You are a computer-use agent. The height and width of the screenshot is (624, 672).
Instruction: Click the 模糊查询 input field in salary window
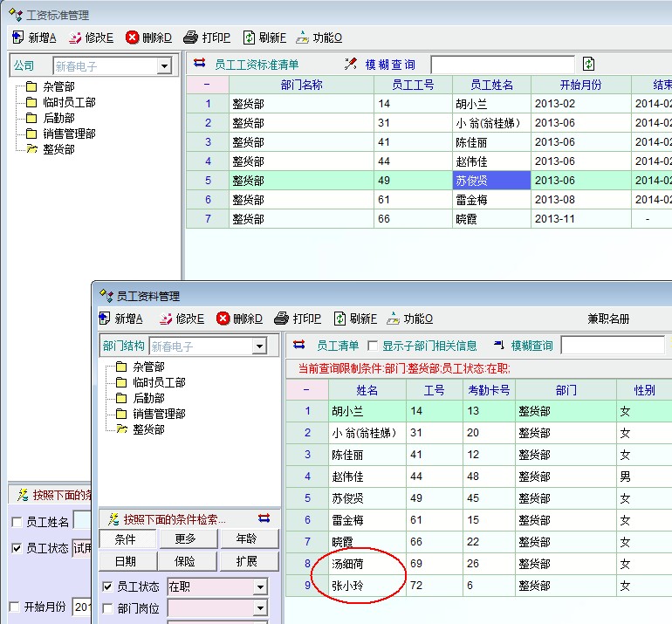coord(503,65)
